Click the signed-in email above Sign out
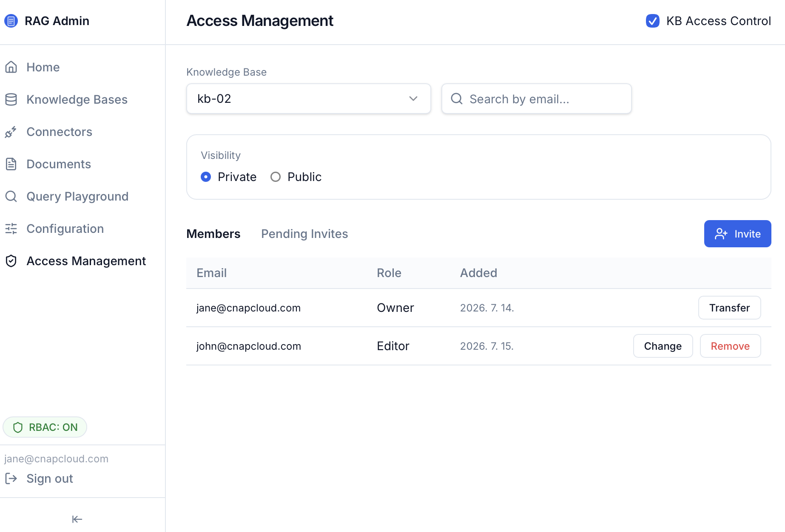The width and height of the screenshot is (785, 532). [x=56, y=459]
